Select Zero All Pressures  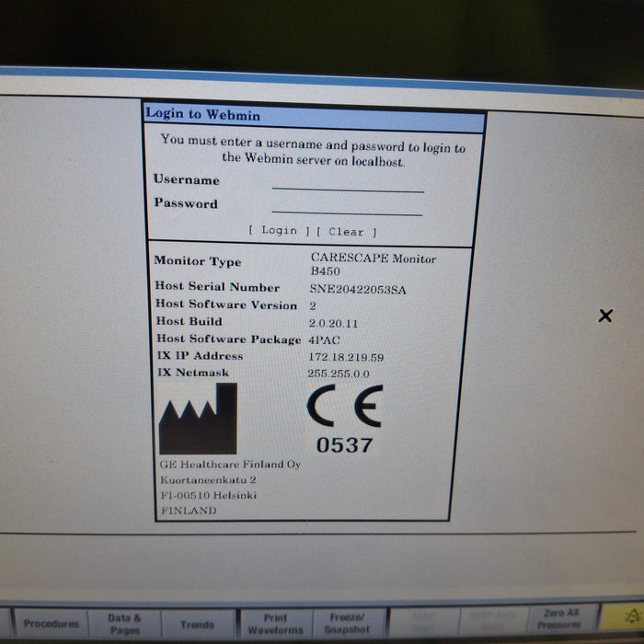point(561,618)
